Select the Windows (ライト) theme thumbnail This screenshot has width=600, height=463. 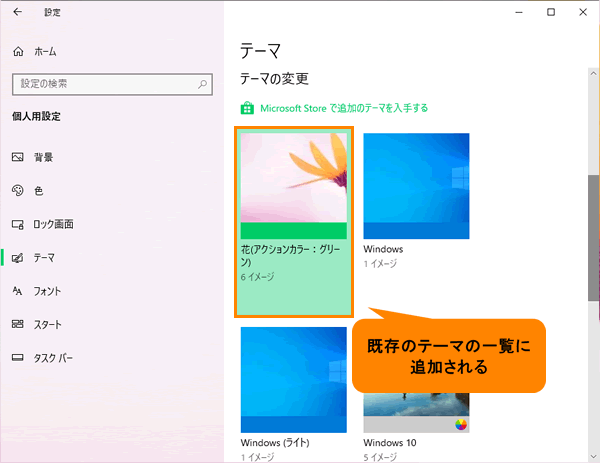tap(293, 380)
